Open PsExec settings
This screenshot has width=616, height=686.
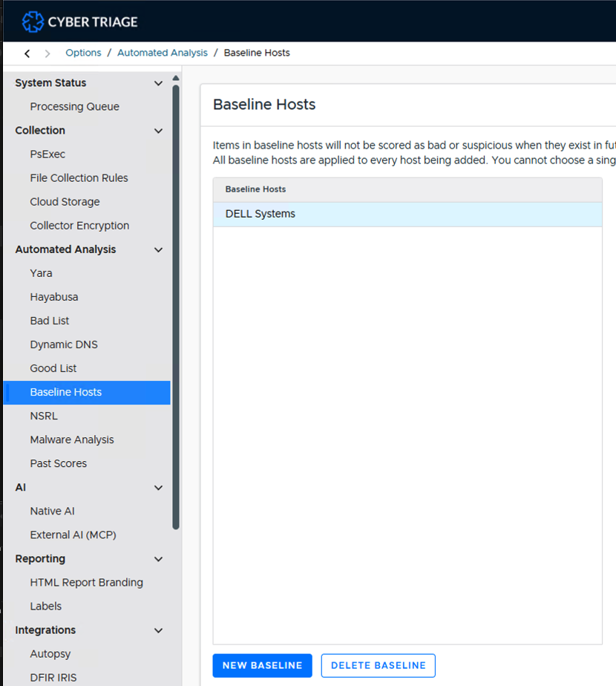(47, 154)
